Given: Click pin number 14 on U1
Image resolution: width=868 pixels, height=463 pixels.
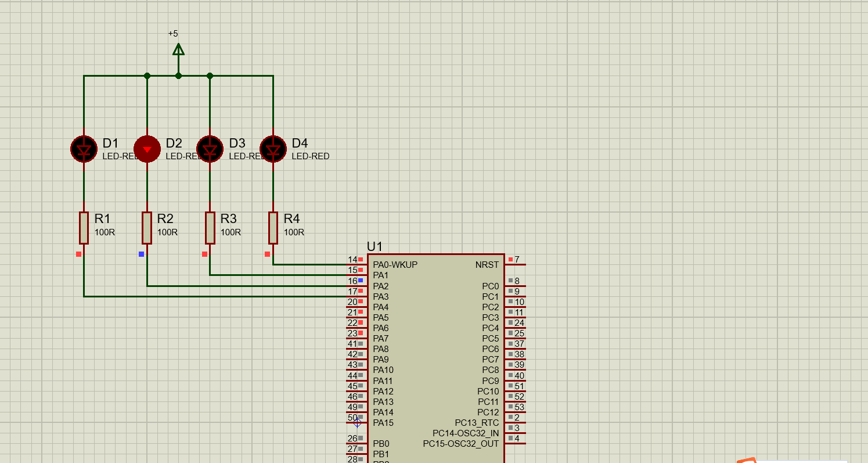Looking at the screenshot, I should pos(352,260).
